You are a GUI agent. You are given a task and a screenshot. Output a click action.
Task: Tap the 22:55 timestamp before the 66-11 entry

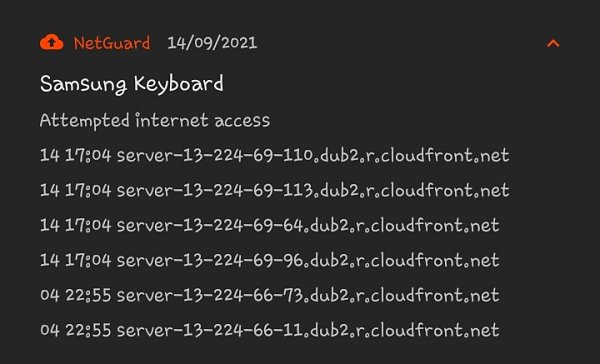click(x=88, y=330)
